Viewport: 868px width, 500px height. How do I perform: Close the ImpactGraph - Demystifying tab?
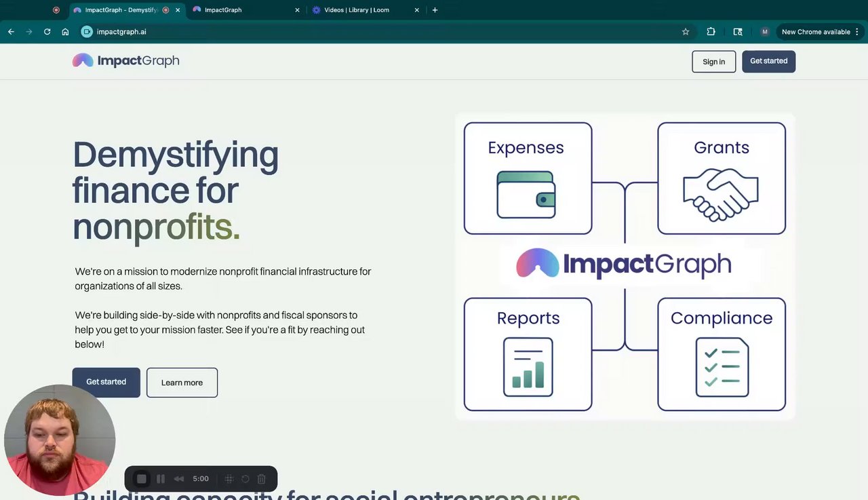178,10
